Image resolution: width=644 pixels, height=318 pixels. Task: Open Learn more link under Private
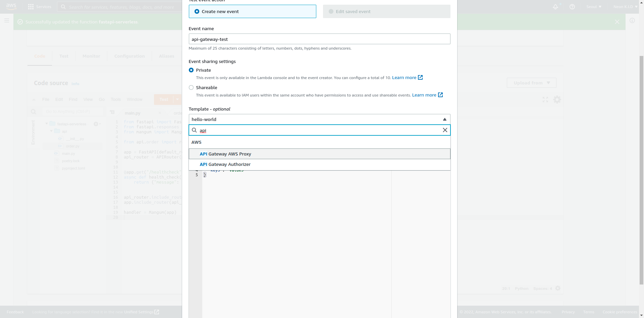point(404,77)
